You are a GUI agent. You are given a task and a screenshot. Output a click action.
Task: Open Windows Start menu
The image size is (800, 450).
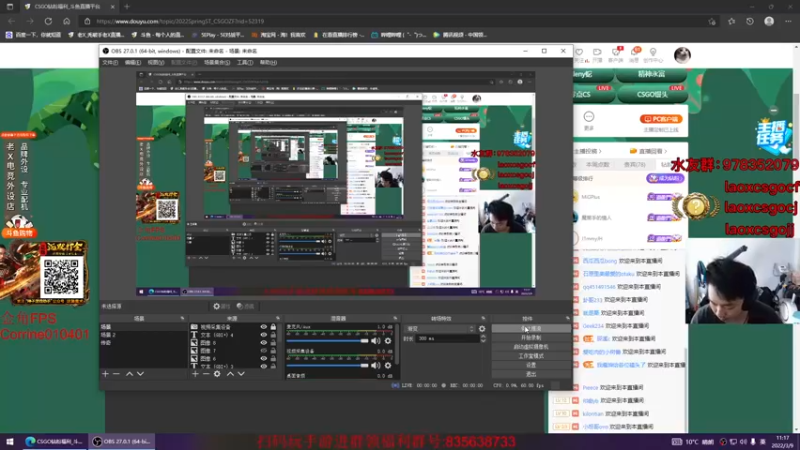pyautogui.click(x=10, y=441)
